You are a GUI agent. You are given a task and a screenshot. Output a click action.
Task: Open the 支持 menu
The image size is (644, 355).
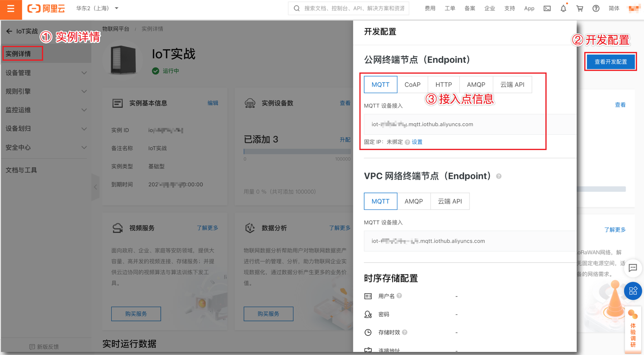coord(510,8)
